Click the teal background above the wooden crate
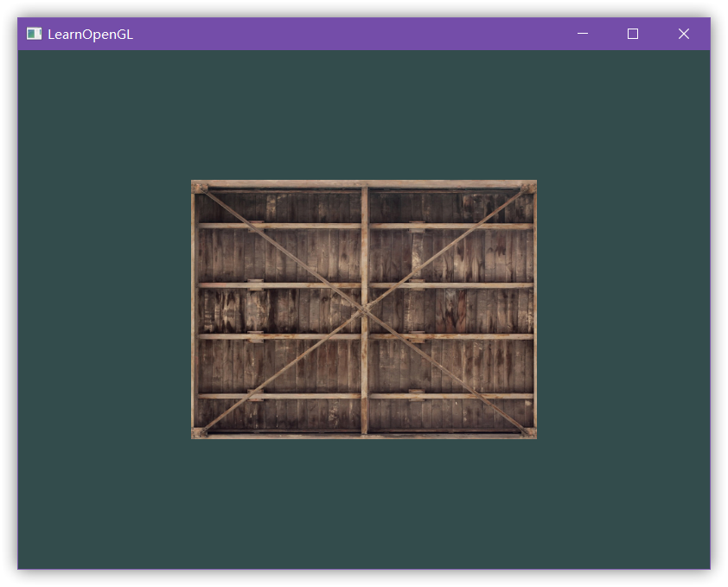 tap(364, 112)
